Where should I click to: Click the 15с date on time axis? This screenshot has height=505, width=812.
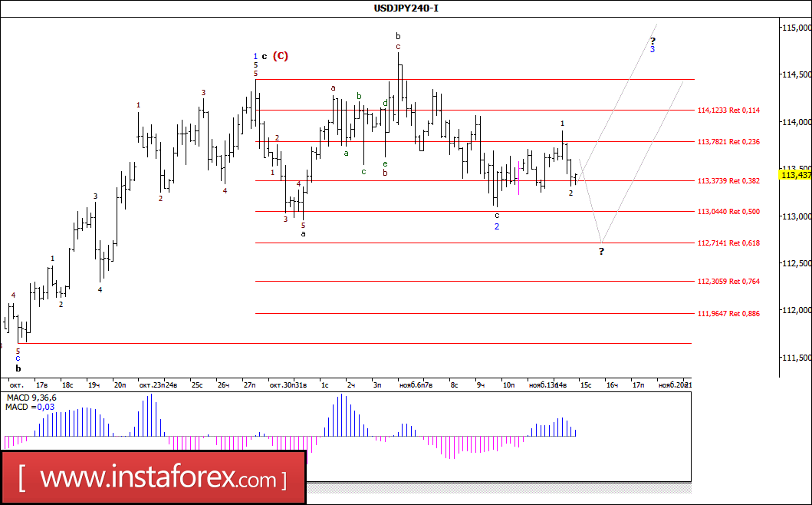point(586,385)
